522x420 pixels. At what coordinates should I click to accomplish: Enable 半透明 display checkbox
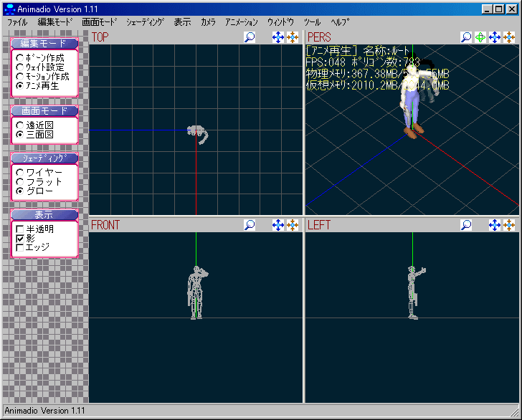coord(19,229)
